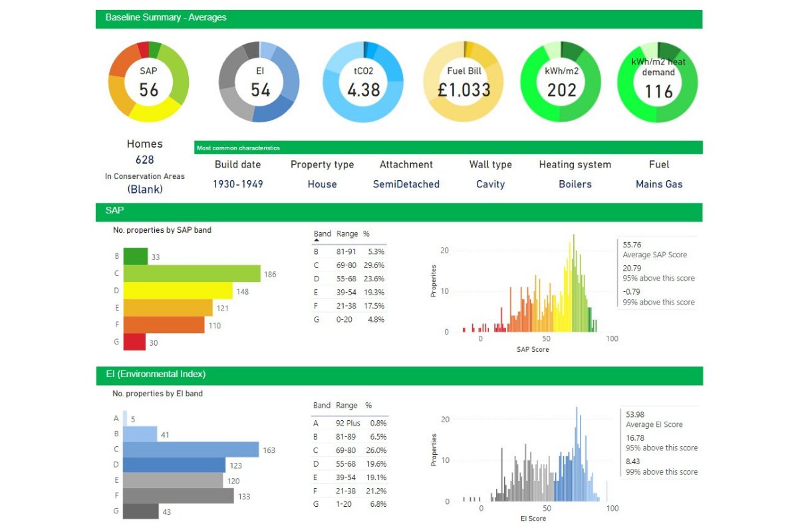
Task: Select the 29.6% row for band C in SAP table
Action: click(348, 265)
